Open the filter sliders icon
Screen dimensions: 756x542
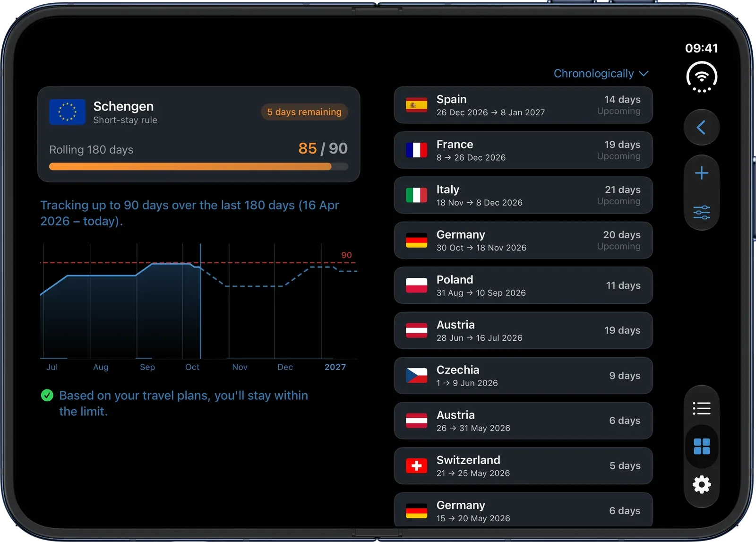tap(702, 212)
